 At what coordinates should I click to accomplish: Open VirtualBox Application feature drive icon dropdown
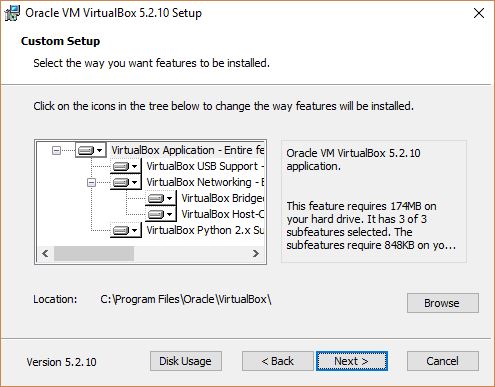click(x=91, y=150)
